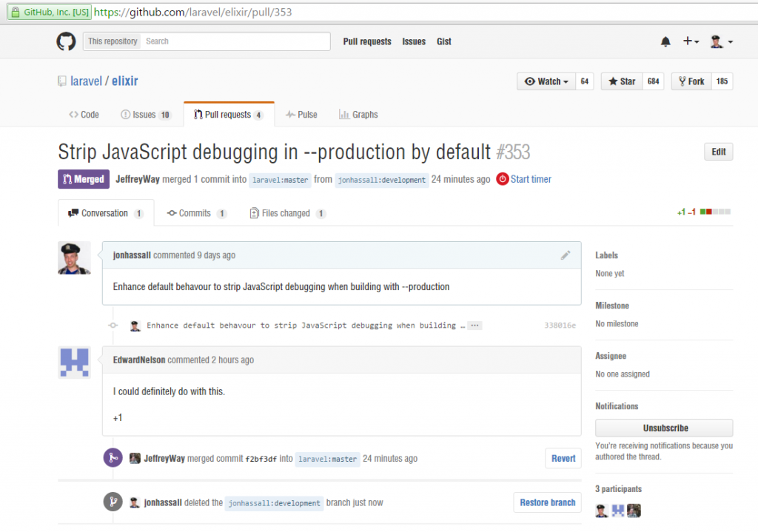Open the jonhassall link in branch deleted event
This screenshot has width=758, height=532.
(x=163, y=502)
